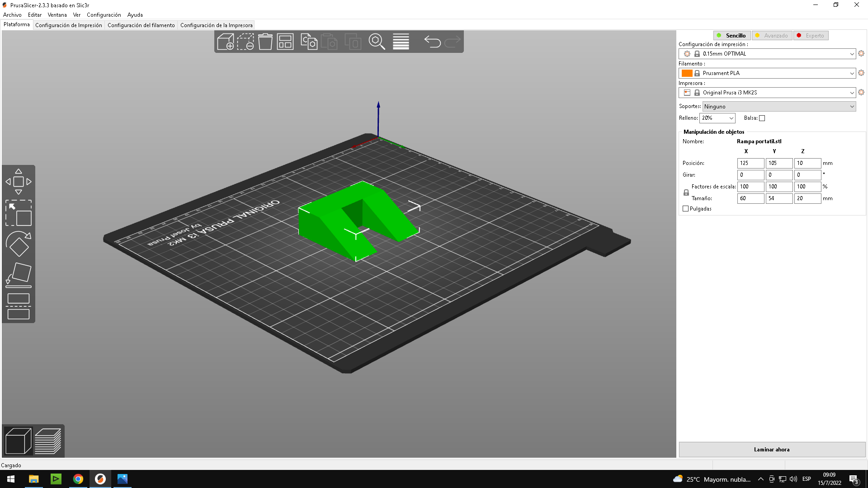The width and height of the screenshot is (868, 488).
Task: Switch to Configuración de Impresión tab
Action: [69, 25]
